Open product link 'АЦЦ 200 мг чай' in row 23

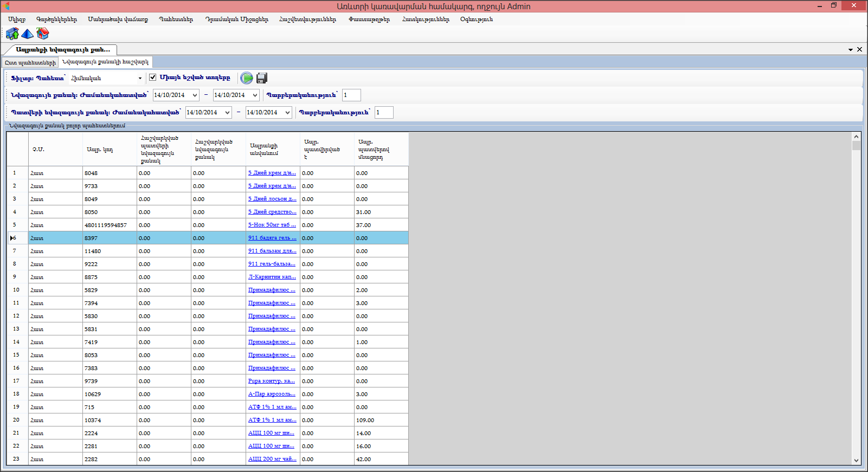tap(272, 459)
